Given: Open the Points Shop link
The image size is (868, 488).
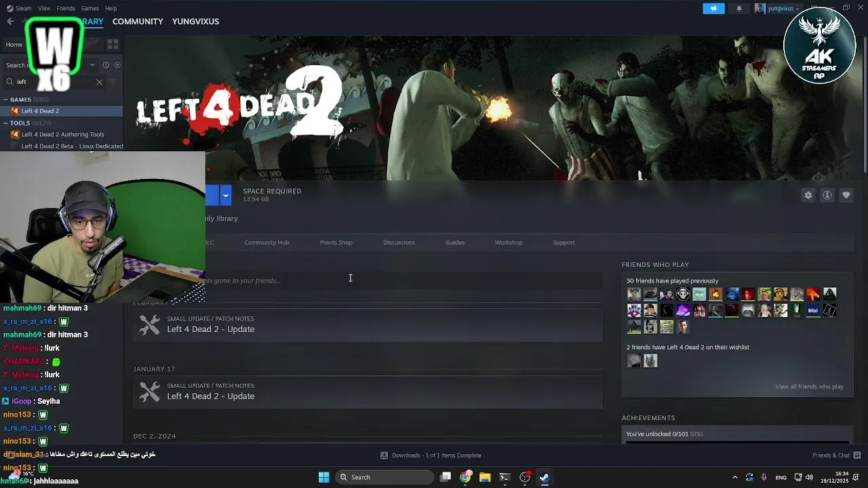Looking at the screenshot, I should coord(336,243).
